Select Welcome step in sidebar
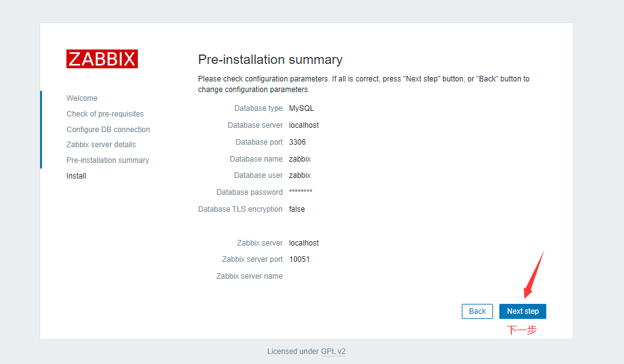 tap(82, 98)
